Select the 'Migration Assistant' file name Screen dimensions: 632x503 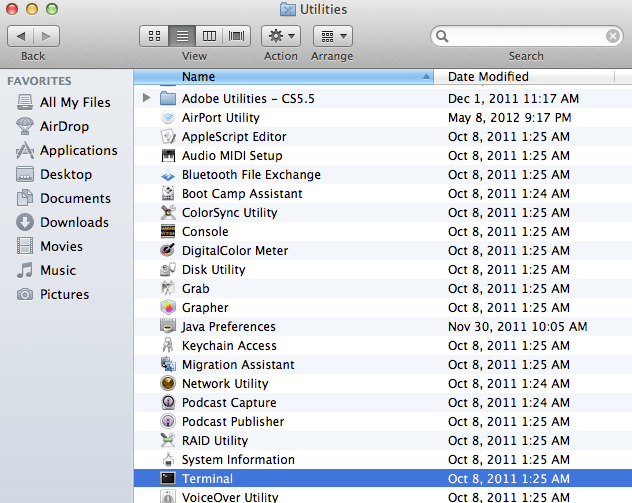[238, 364]
